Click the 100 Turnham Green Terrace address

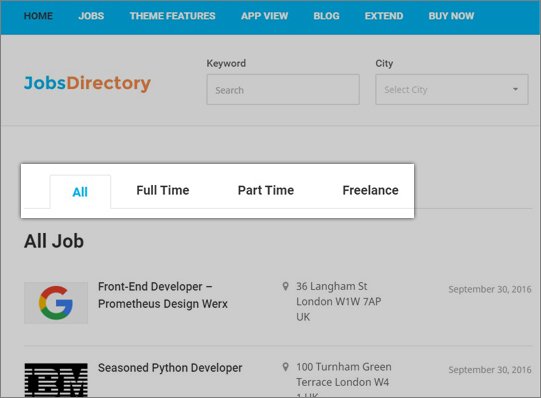click(x=344, y=379)
